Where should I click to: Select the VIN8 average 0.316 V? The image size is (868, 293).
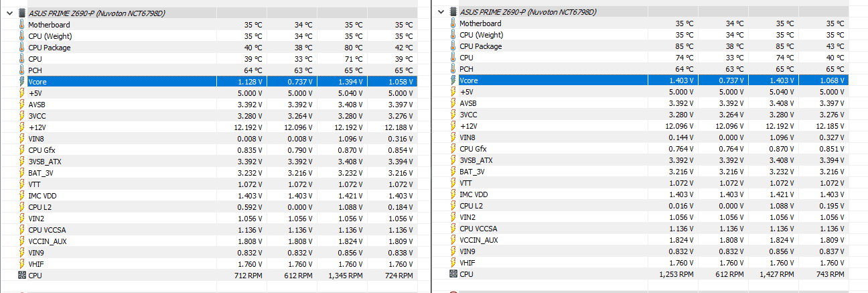click(x=401, y=138)
